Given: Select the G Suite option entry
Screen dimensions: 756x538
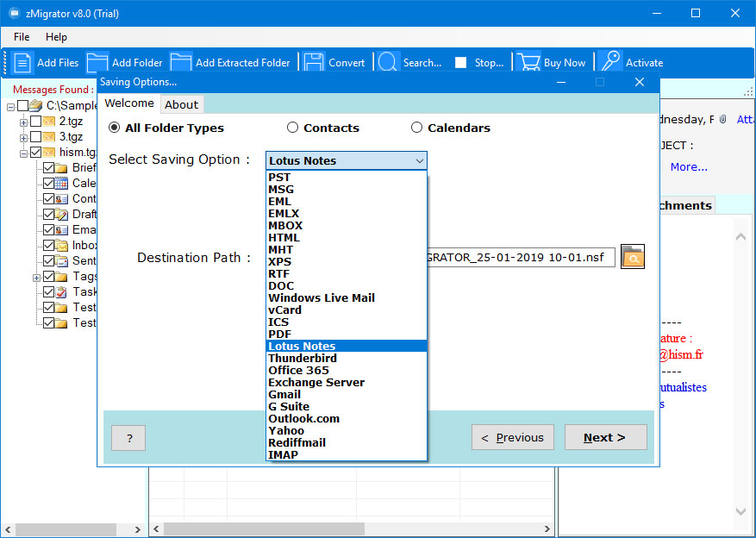Looking at the screenshot, I should click(347, 406).
